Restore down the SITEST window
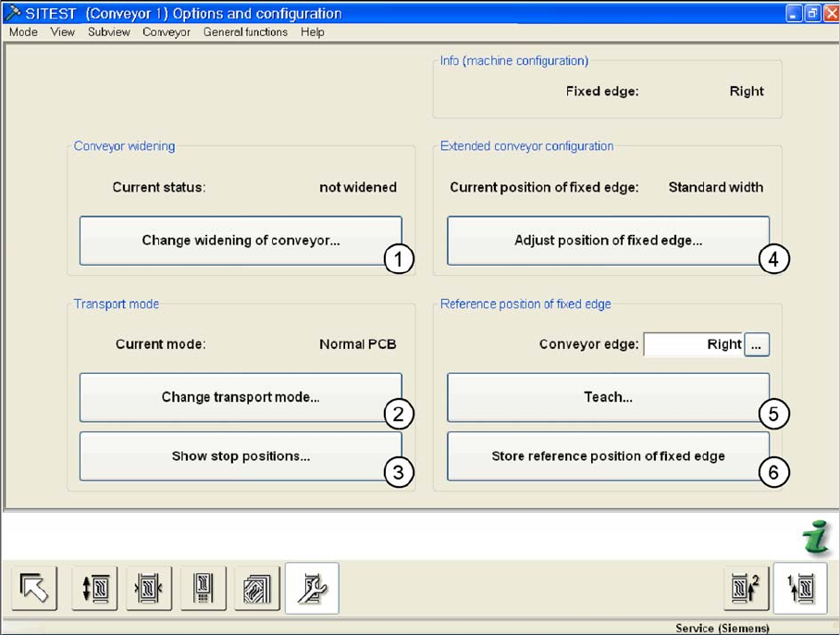The width and height of the screenshot is (840, 635). (812, 13)
